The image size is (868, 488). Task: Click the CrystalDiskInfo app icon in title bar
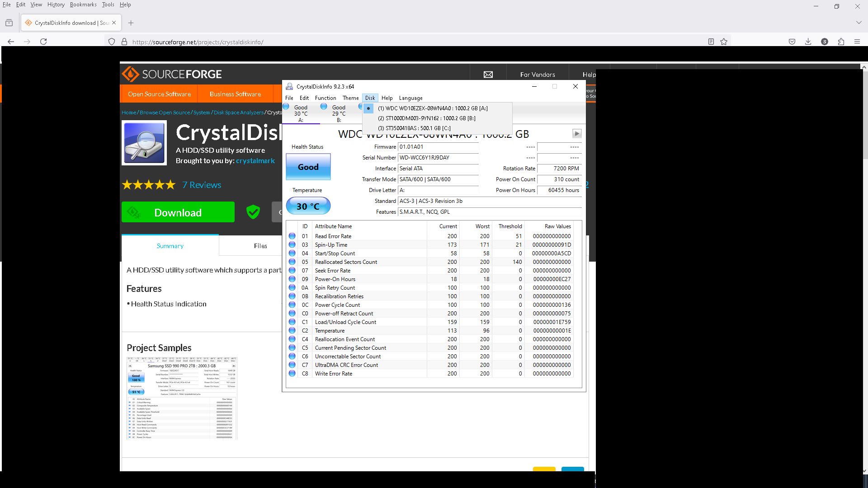click(x=289, y=86)
